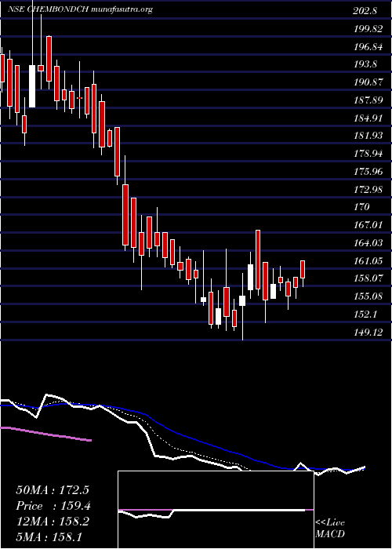Image resolution: width=392 pixels, height=549 pixels.
Task: Click the blue 50MA moving average line
Action: pyautogui.click(x=182, y=433)
